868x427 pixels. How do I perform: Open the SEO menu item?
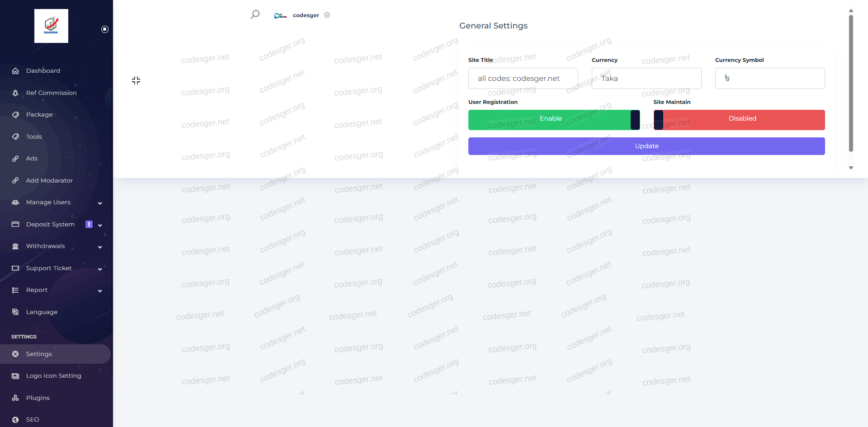[x=33, y=419]
